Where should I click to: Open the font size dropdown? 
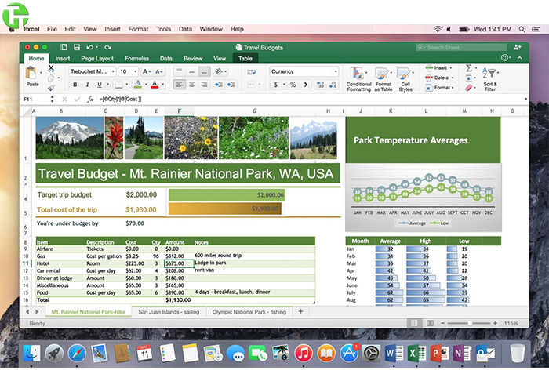pos(134,71)
